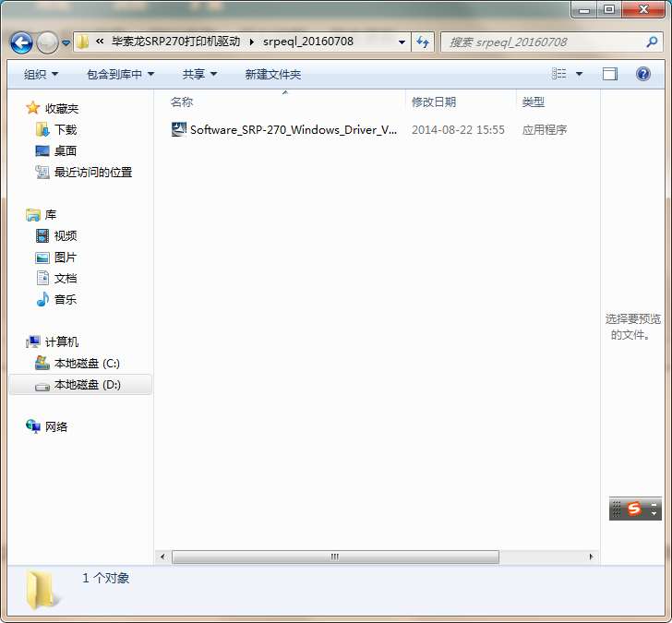Open the 图片 library
The width and height of the screenshot is (672, 623).
click(66, 258)
